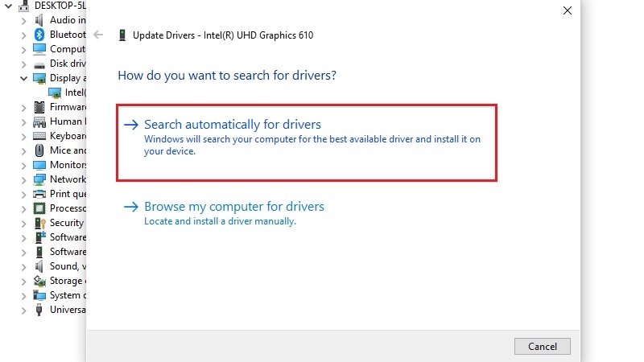The image size is (644, 362).
Task: Select the Intel display adapter entry
Action: point(76,93)
